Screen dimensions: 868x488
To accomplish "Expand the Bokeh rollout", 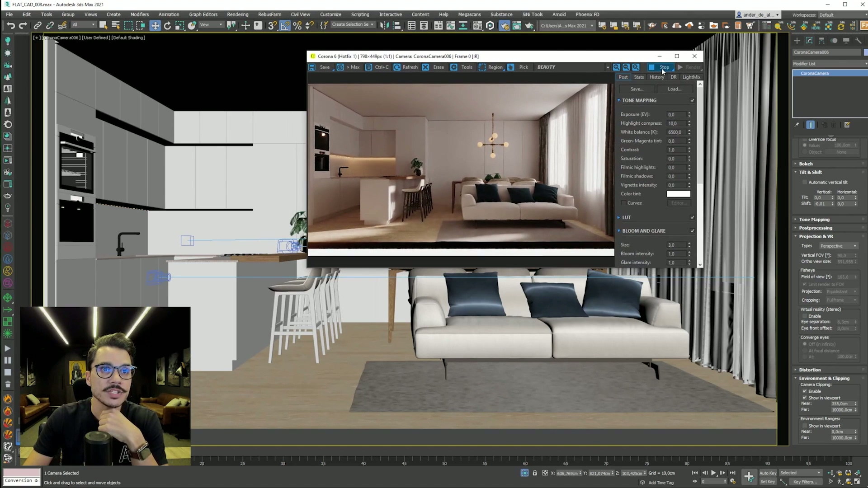I will click(x=806, y=164).
